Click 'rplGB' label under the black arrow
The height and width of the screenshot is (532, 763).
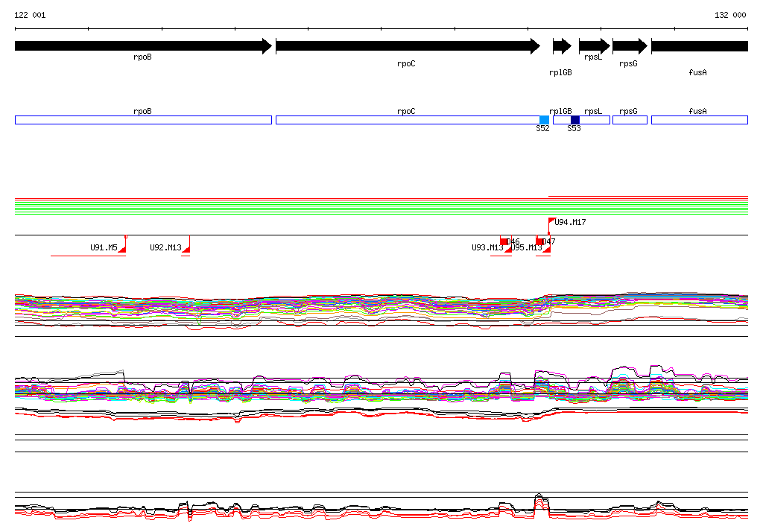[560, 73]
